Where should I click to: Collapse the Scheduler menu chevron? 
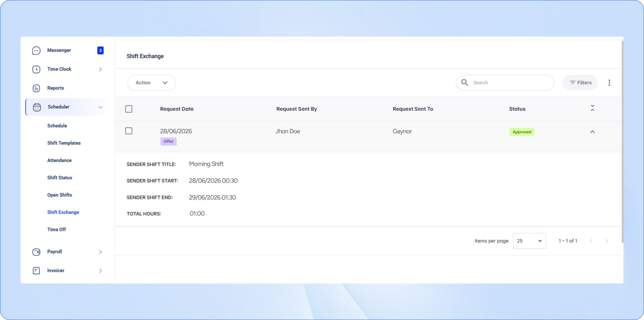click(100, 107)
